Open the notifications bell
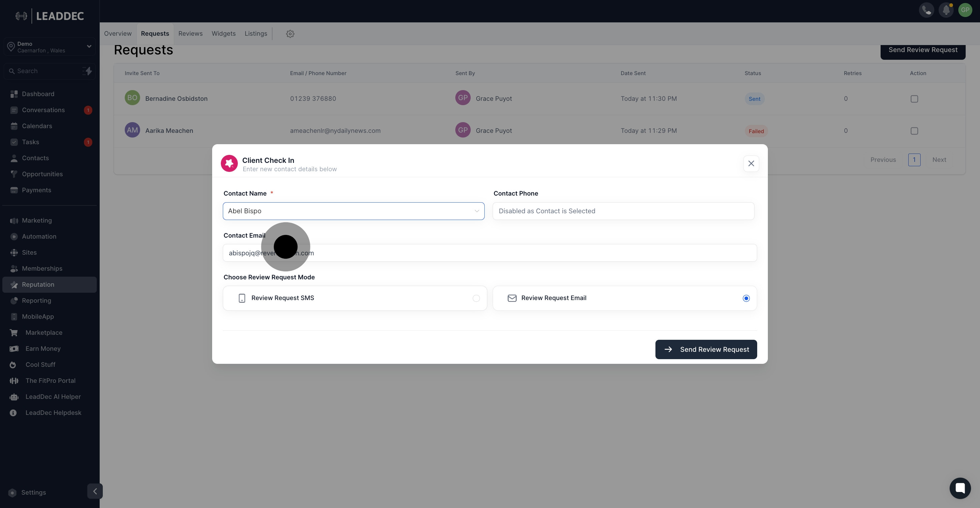The width and height of the screenshot is (980, 508). pyautogui.click(x=946, y=10)
